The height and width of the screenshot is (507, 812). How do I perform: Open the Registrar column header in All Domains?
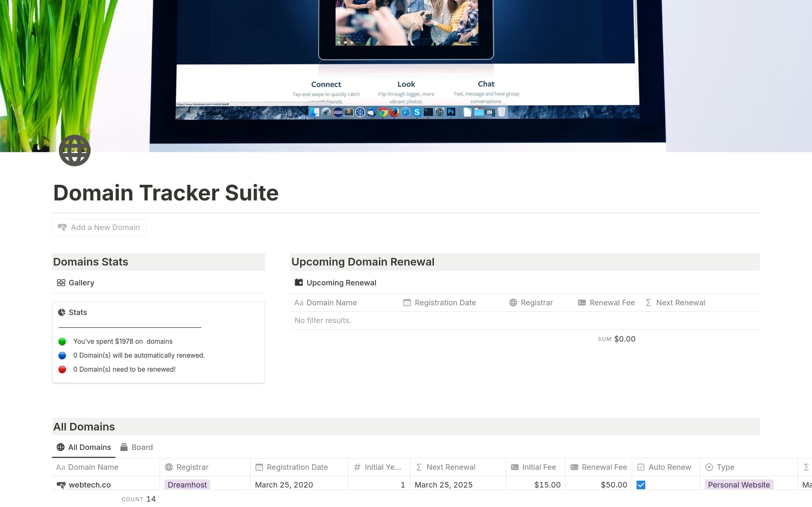187,467
